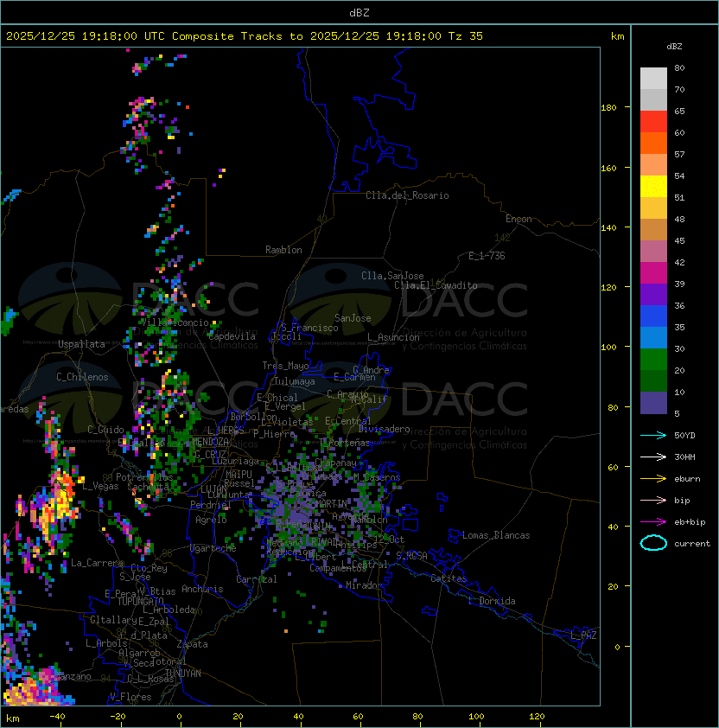Click the pink bip arrow symbol
Screen dimensions: 719x728
pos(653,500)
